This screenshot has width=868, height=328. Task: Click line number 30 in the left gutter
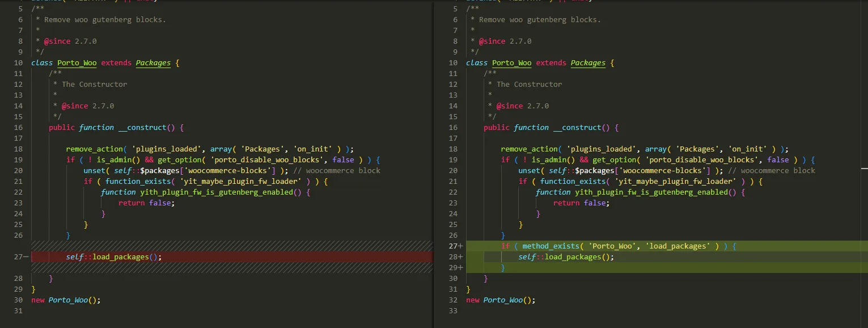coord(19,300)
